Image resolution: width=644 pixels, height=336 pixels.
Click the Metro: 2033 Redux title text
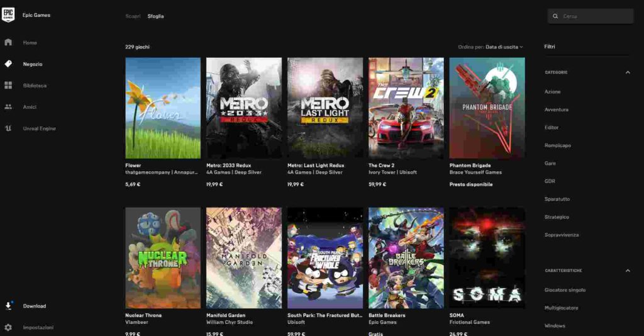tap(228, 165)
